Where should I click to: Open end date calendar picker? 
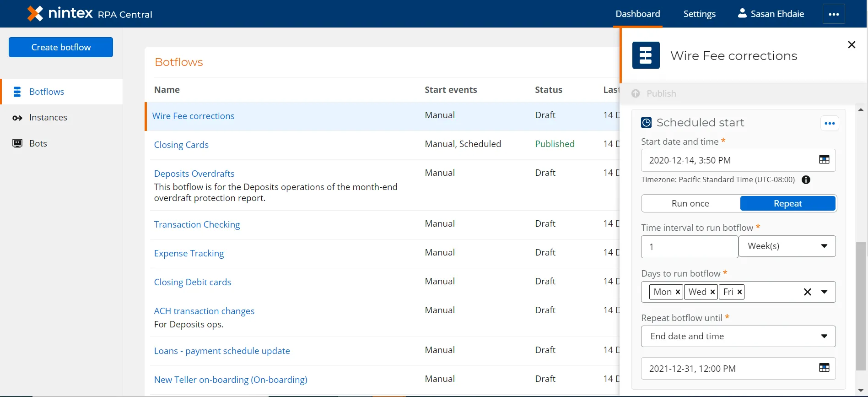(824, 368)
